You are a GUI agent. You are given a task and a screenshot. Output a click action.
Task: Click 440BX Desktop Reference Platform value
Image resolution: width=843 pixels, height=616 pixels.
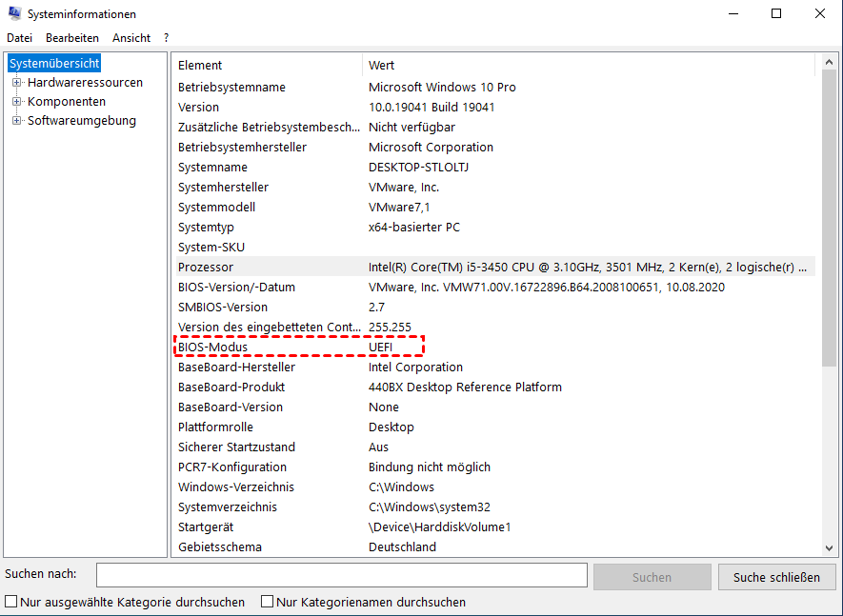pos(465,387)
